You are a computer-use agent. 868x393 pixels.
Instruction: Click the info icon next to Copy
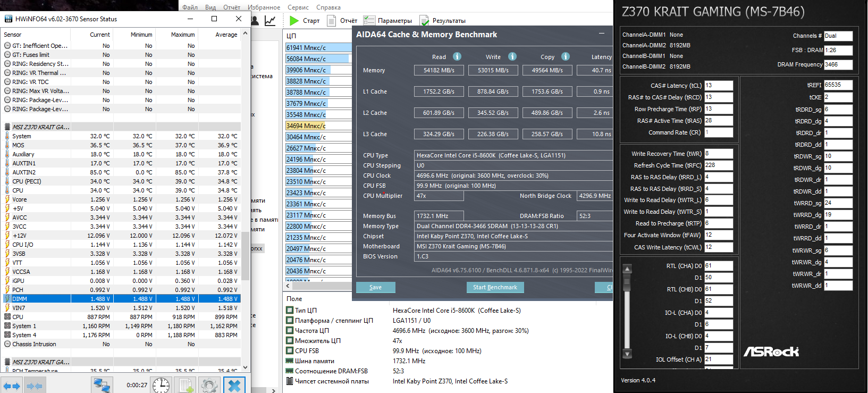tap(566, 56)
